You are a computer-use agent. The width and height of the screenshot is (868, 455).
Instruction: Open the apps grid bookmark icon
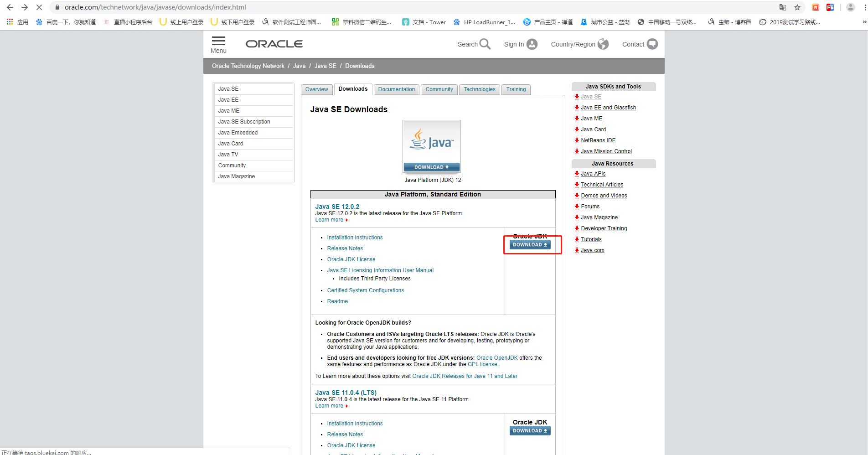click(x=10, y=21)
